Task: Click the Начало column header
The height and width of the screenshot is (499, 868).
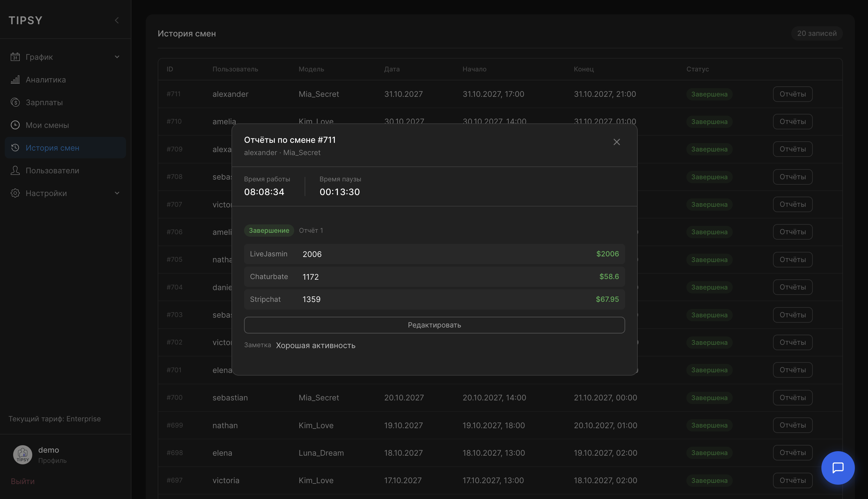Action: (474, 69)
